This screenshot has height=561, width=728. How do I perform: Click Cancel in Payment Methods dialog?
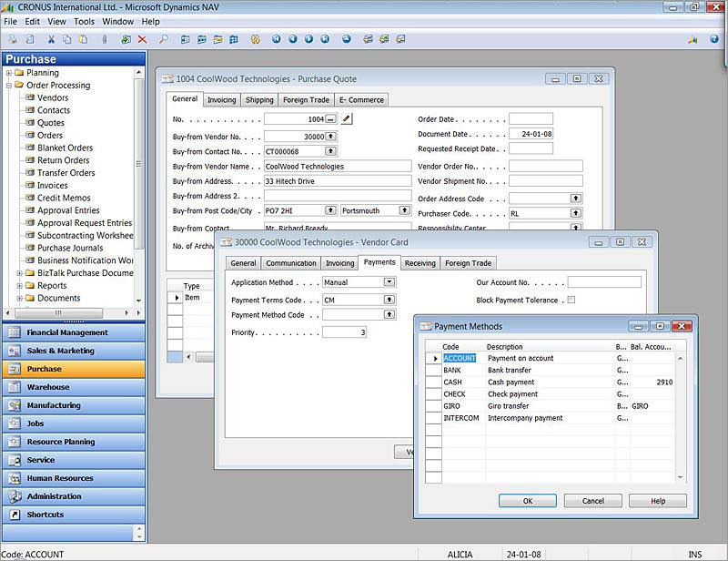[592, 501]
